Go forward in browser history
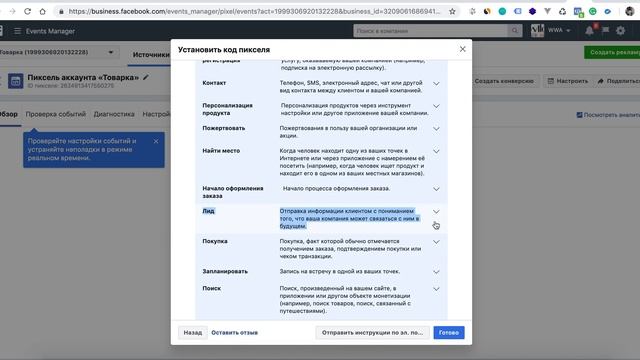Viewport: 640px width, 360px height. click(x=12, y=11)
